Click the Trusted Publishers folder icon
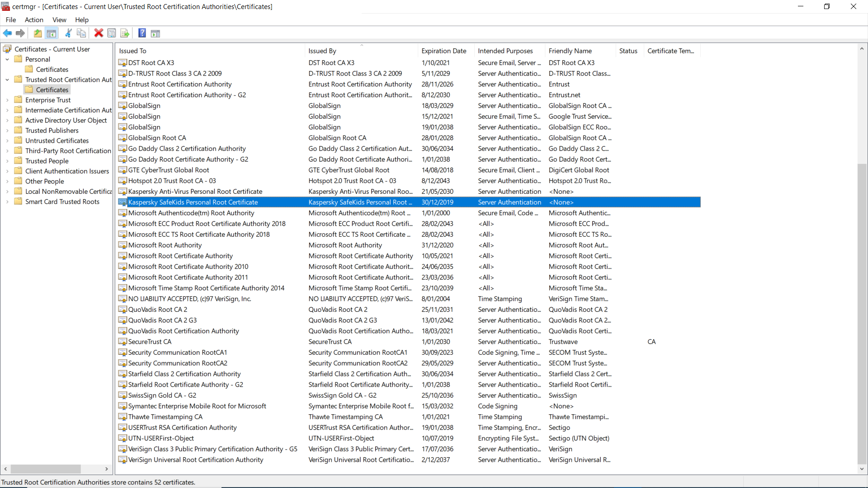The width and height of the screenshot is (868, 488). click(x=18, y=131)
